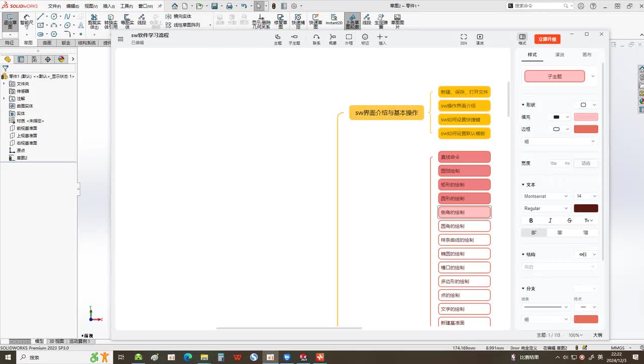Screen dimensions: 644x364
Task: Open the Montserrat font dropdown
Action: 546,196
